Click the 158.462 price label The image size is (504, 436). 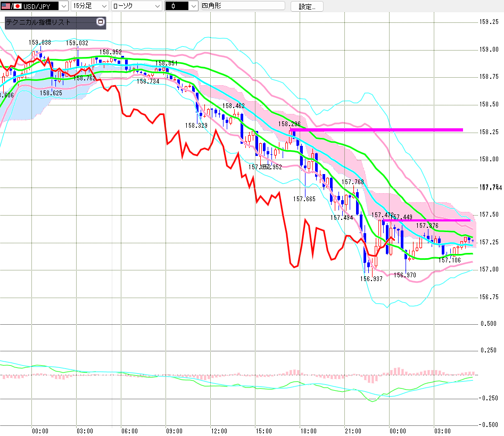coord(234,106)
